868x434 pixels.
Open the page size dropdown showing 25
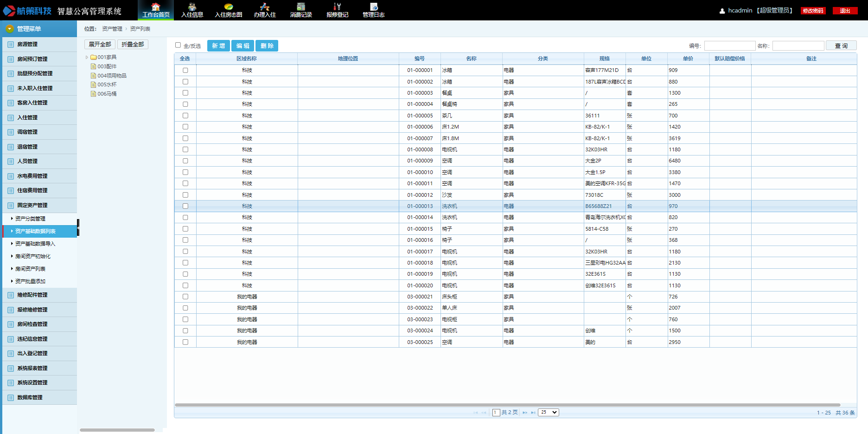click(x=548, y=412)
